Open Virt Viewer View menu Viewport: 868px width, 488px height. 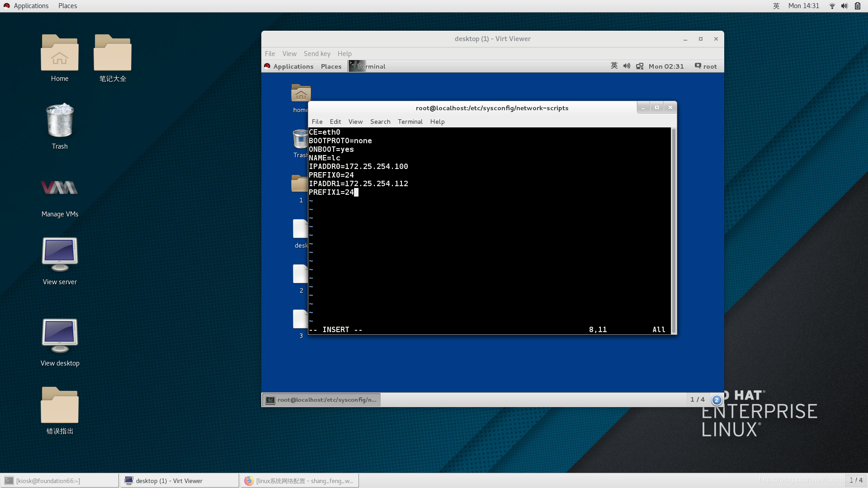(x=289, y=53)
